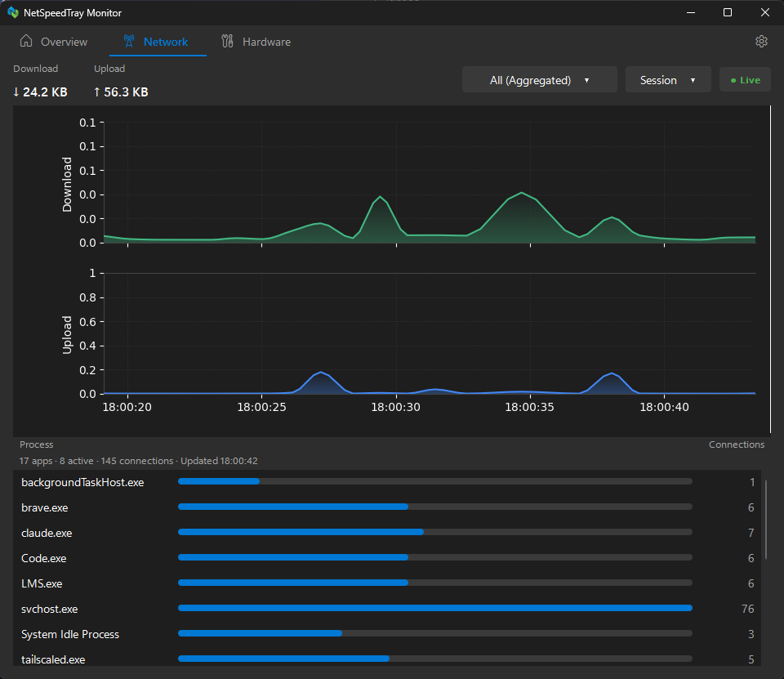This screenshot has height=679, width=784.
Task: Click the 7 connections count for claude.exe
Action: [x=751, y=533]
